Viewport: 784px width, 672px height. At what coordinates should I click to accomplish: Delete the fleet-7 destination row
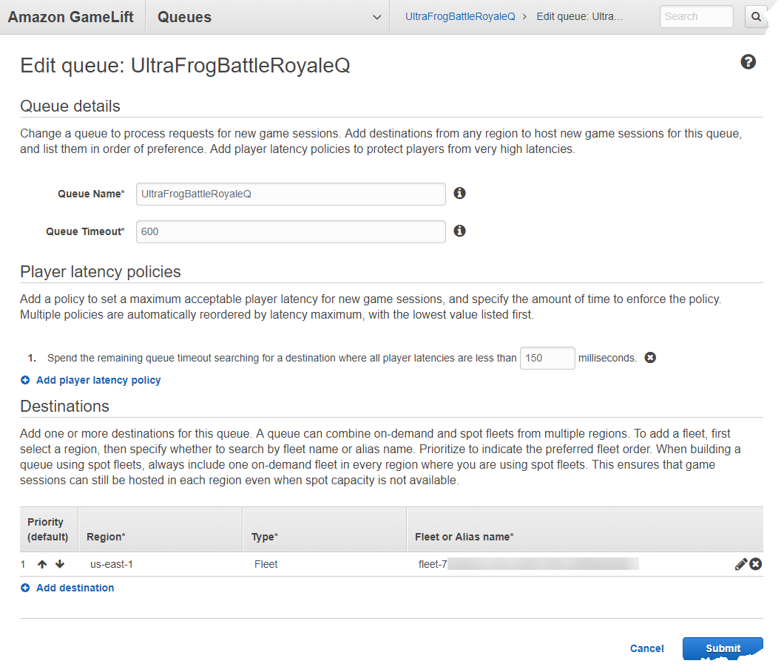(x=755, y=564)
